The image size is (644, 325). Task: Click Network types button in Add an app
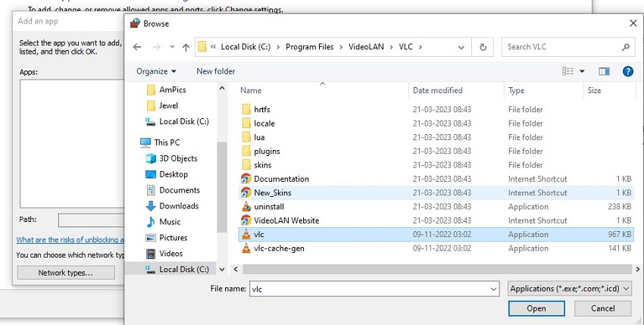click(x=66, y=273)
